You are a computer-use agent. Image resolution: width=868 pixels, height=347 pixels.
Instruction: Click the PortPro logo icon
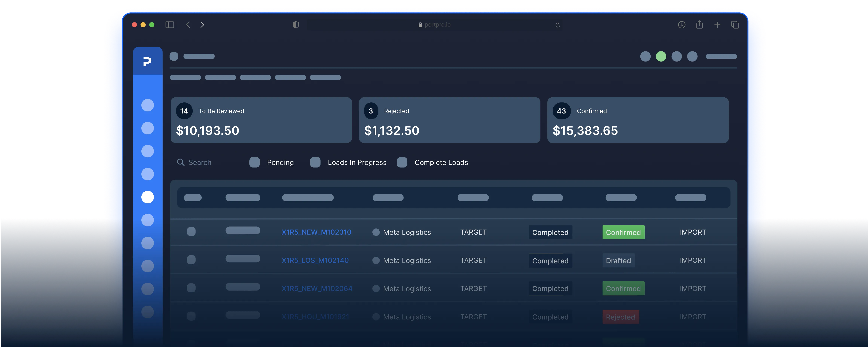click(x=147, y=62)
